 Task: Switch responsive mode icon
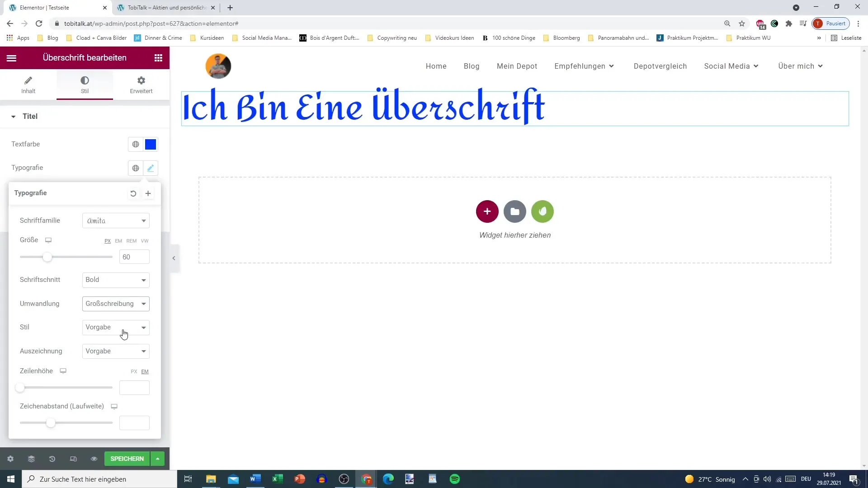click(x=73, y=459)
